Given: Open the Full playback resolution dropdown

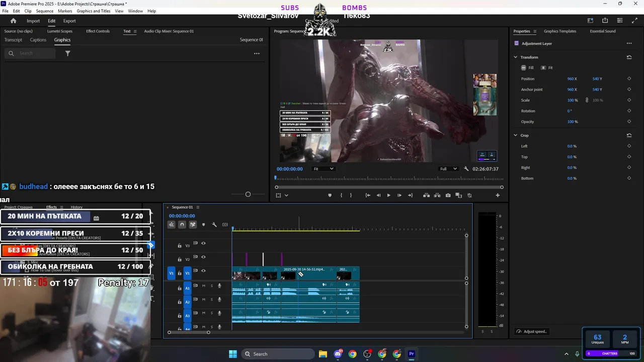Looking at the screenshot, I should pyautogui.click(x=448, y=169).
